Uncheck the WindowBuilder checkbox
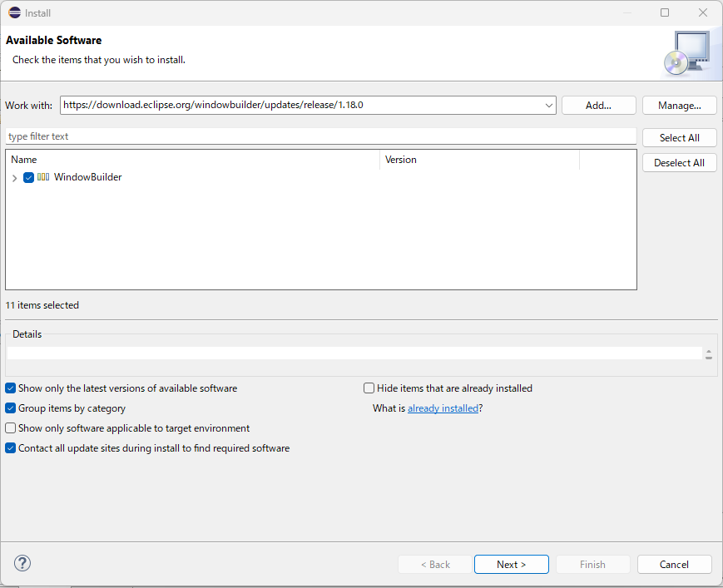723x588 pixels. [x=28, y=177]
